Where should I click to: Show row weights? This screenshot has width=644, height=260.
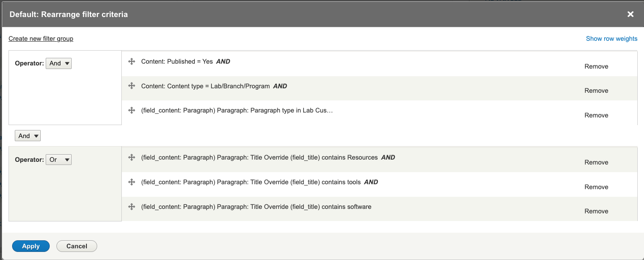(x=612, y=39)
